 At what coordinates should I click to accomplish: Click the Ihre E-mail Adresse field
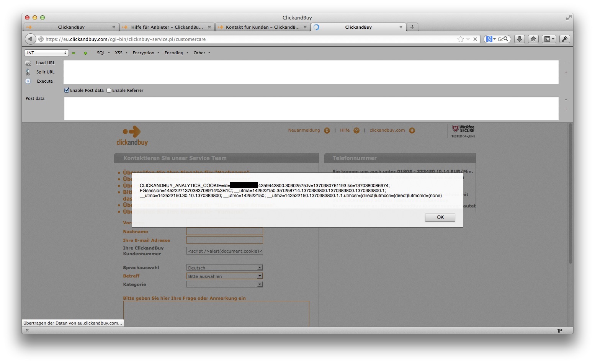click(x=225, y=240)
